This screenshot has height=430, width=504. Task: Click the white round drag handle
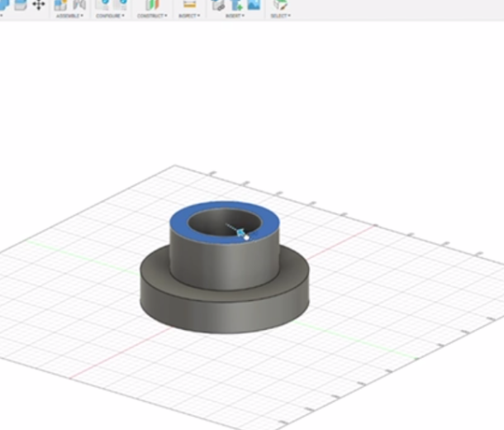[246, 237]
